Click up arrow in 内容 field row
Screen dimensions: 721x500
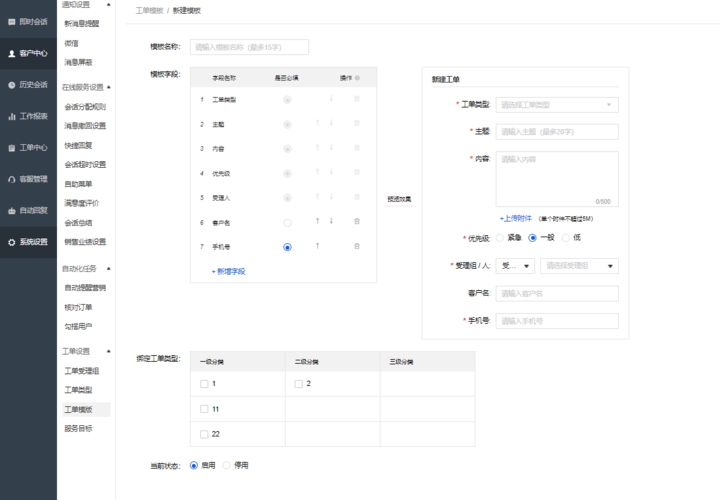click(x=317, y=148)
